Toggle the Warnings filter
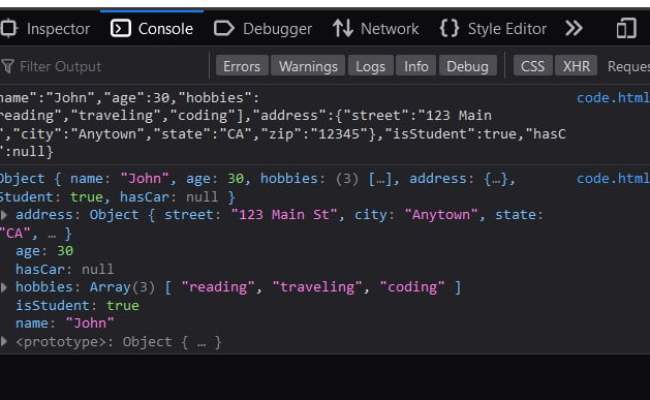 pos(308,66)
